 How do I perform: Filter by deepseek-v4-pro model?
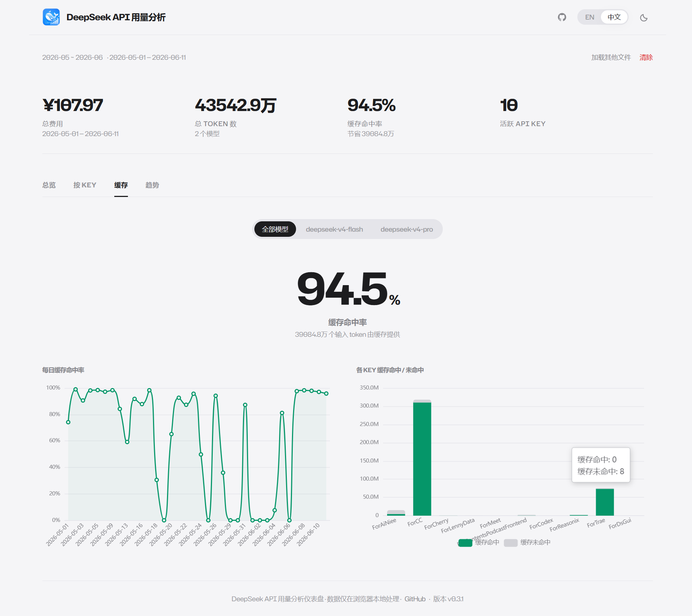[407, 229]
